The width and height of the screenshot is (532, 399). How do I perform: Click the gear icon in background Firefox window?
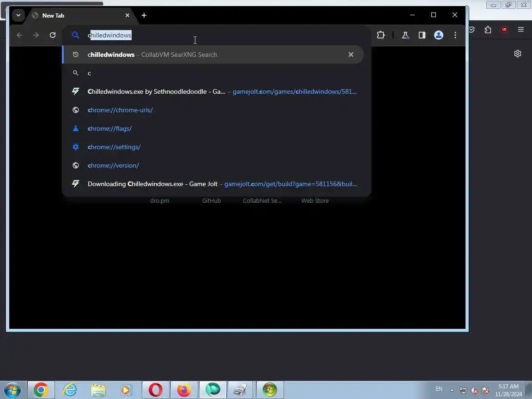[x=517, y=54]
